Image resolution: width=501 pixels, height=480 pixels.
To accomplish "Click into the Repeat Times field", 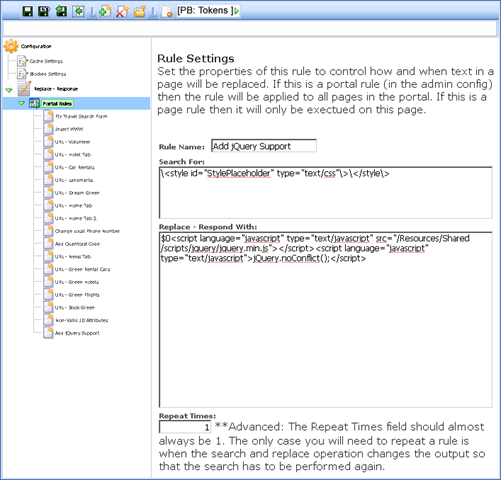I will point(185,427).
